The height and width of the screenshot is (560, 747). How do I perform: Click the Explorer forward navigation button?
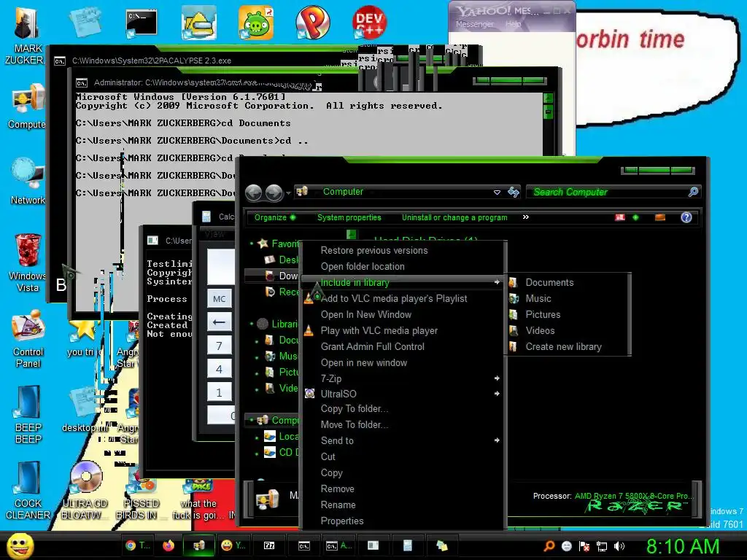pos(274,192)
